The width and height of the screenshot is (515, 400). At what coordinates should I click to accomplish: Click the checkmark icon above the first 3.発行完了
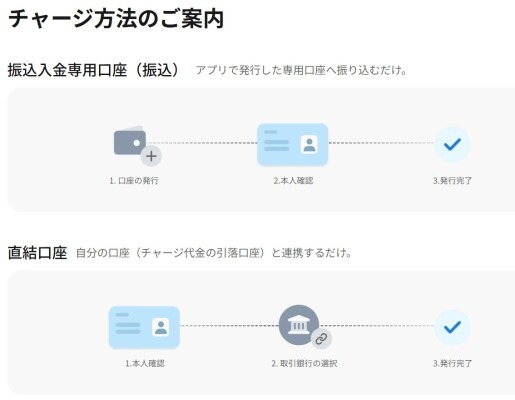coord(452,144)
